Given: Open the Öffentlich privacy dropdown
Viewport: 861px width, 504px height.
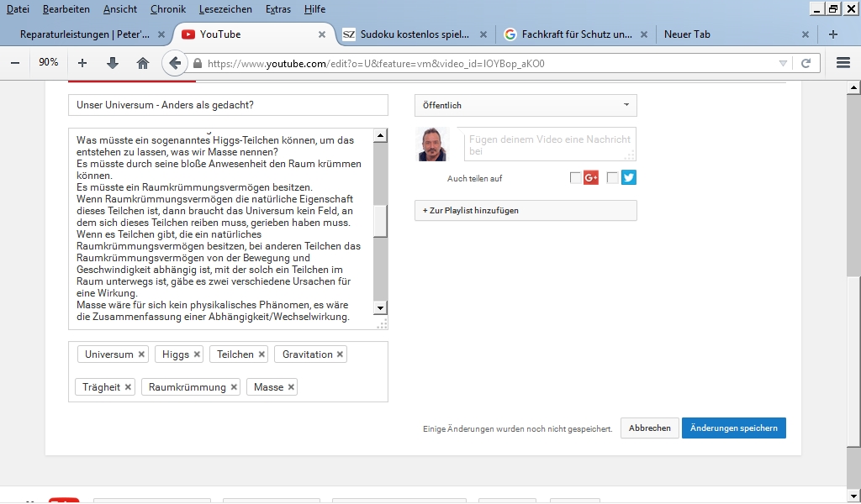Looking at the screenshot, I should [x=526, y=105].
